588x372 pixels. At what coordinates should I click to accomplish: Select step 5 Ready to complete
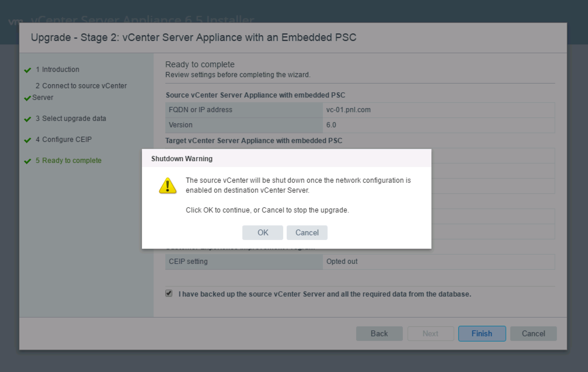tap(69, 161)
